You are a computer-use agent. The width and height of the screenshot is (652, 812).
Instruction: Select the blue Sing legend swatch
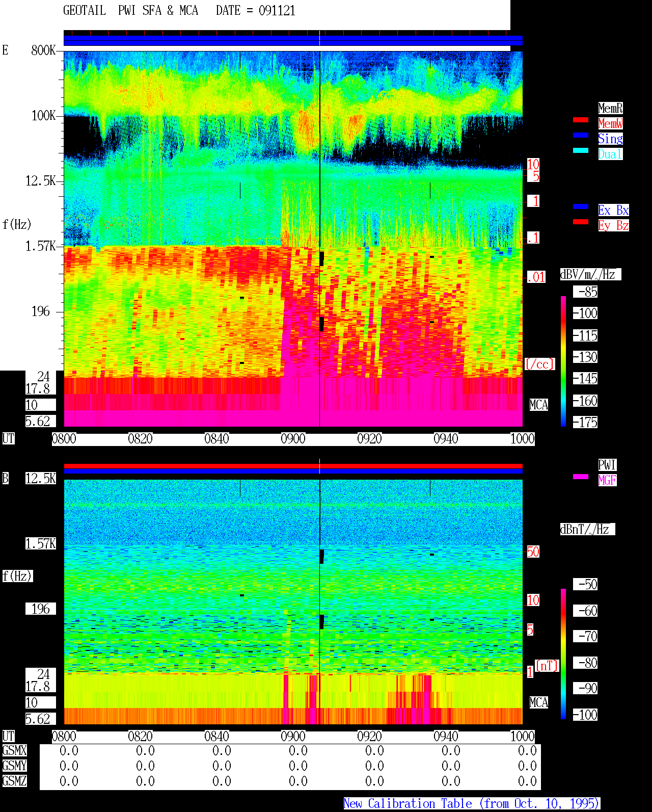coord(581,135)
